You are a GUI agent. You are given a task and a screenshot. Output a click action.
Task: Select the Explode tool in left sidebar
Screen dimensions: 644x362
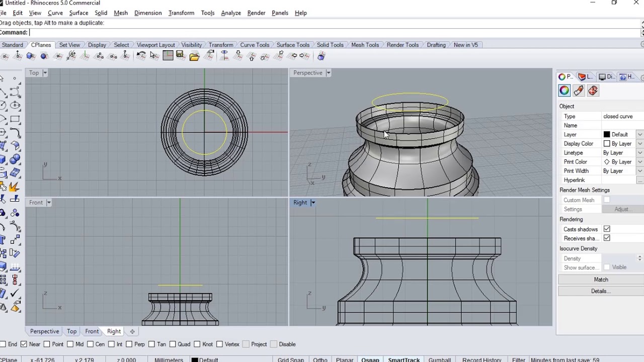pyautogui.click(x=14, y=188)
